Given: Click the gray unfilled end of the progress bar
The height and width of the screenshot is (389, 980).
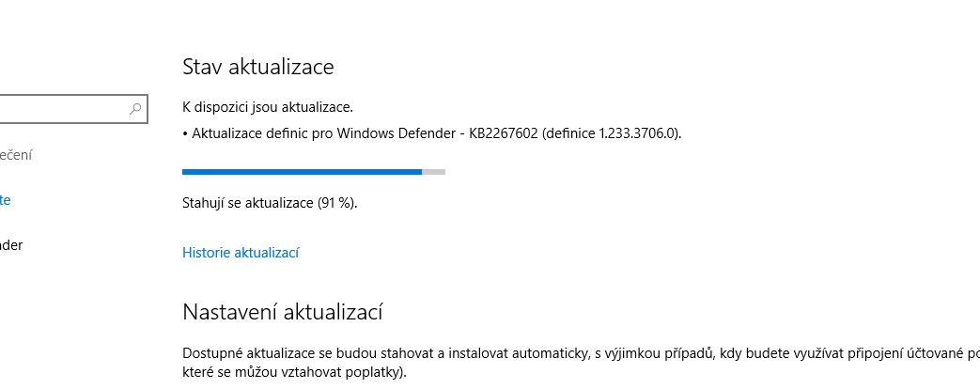Looking at the screenshot, I should pyautogui.click(x=434, y=172).
